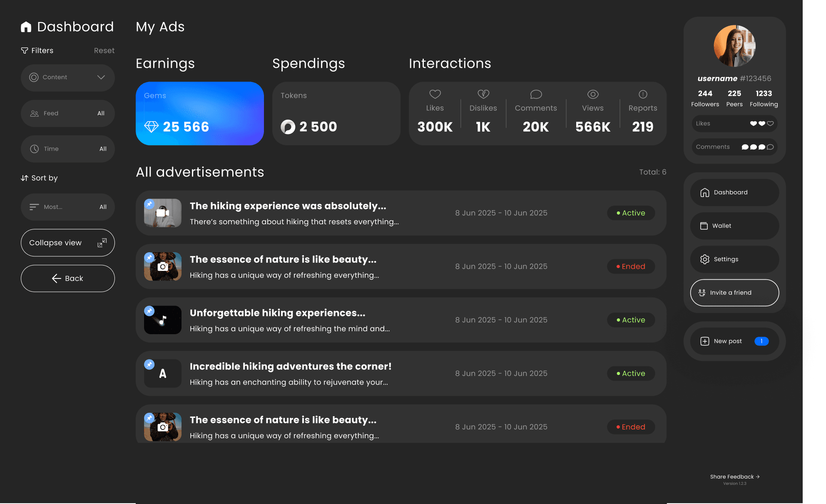Screen dimensions: 826x504
Task: Open the user profile avatar photo
Action: coord(734,46)
